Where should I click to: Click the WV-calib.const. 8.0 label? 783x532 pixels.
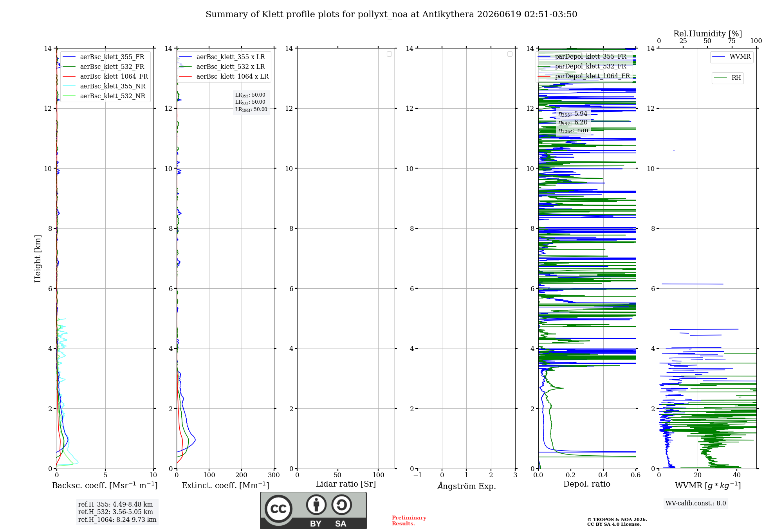696,503
